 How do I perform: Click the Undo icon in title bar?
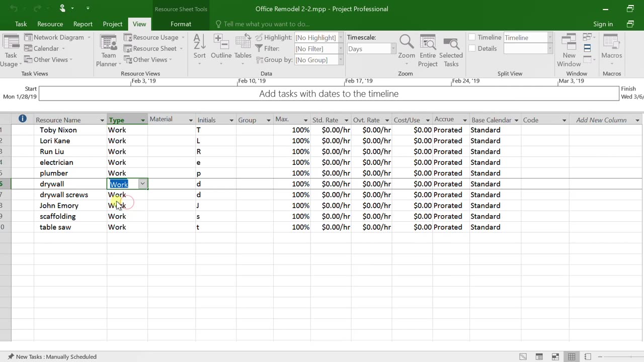pyautogui.click(x=14, y=9)
